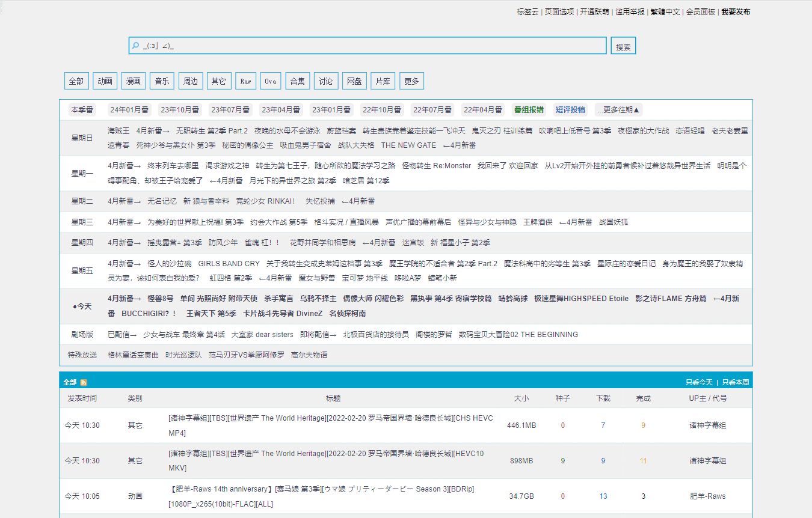The image size is (812, 518).
Task: Click the 我要发布 link
Action: click(x=736, y=12)
